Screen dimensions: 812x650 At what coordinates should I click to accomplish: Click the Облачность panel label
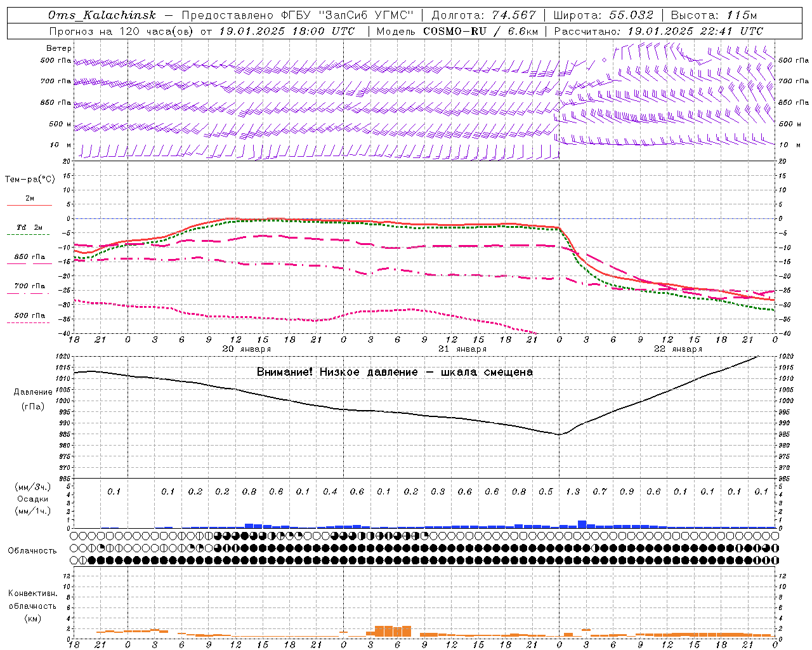click(x=32, y=551)
